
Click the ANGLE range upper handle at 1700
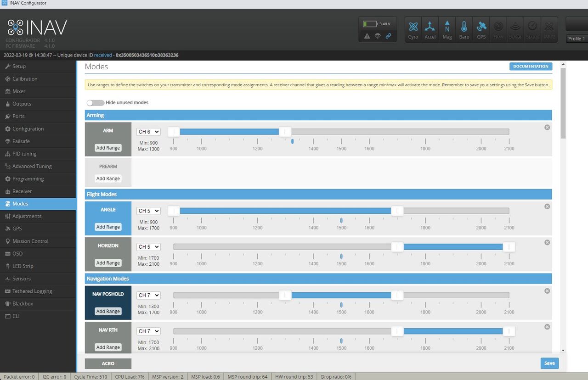[x=397, y=211]
